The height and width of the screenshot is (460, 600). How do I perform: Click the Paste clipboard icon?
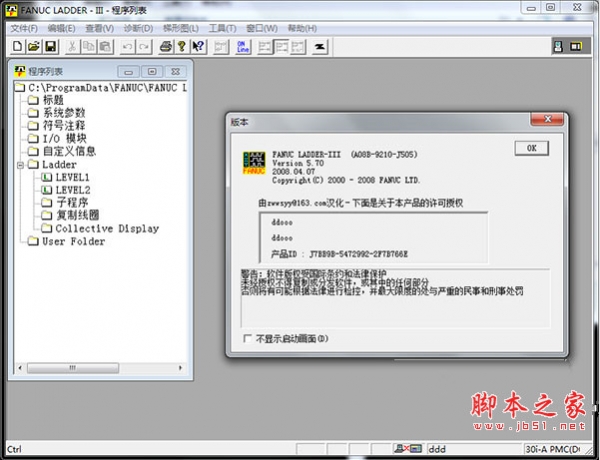point(106,47)
